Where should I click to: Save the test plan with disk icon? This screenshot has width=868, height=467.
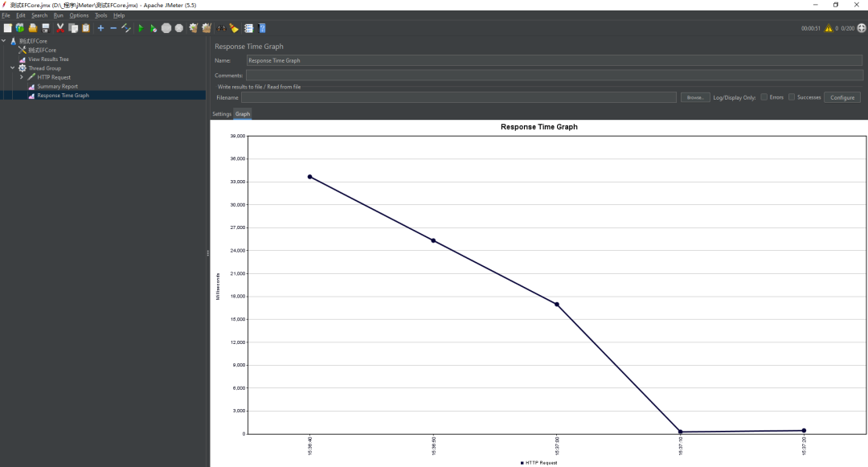(46, 28)
